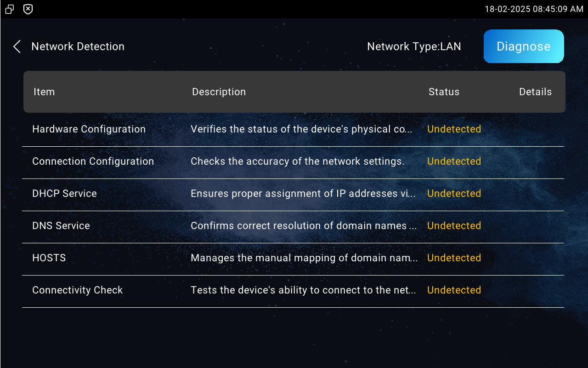Click the Network Detection page title

(78, 46)
